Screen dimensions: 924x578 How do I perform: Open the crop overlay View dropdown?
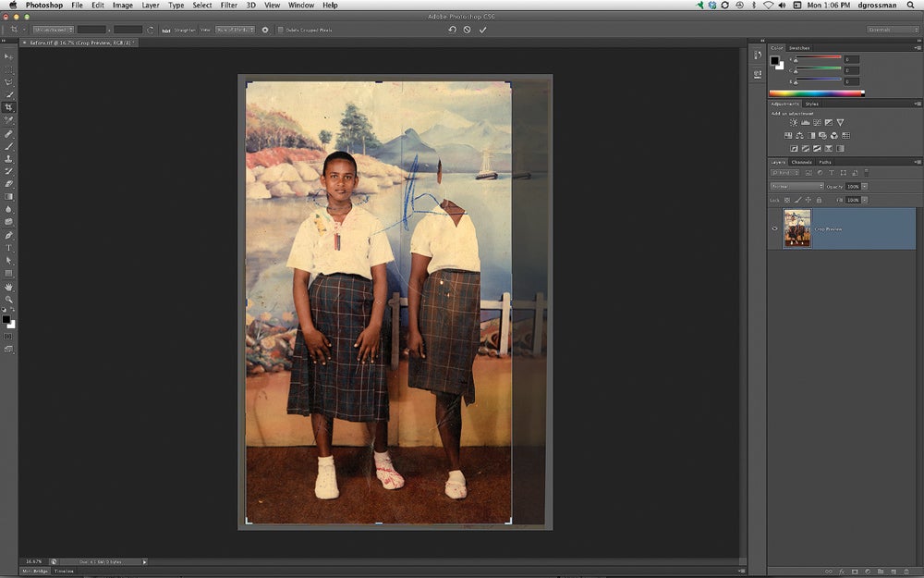pyautogui.click(x=235, y=30)
